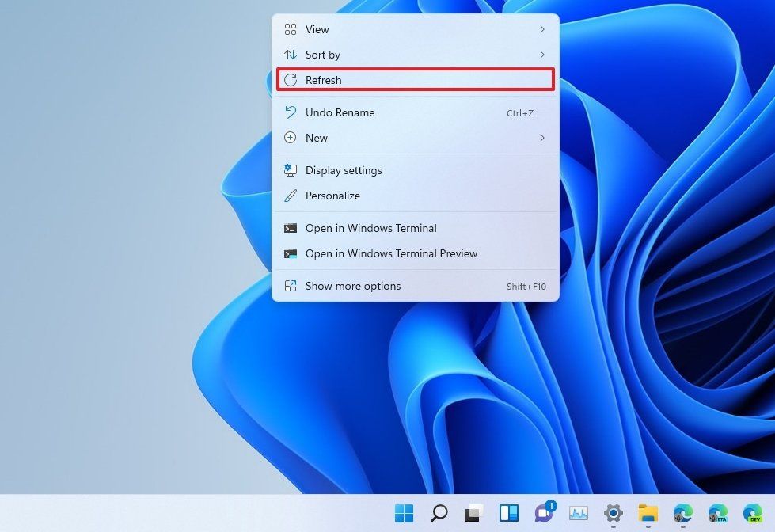Expand the Sort by submenu chevron
This screenshot has width=775, height=532.
[x=543, y=55]
